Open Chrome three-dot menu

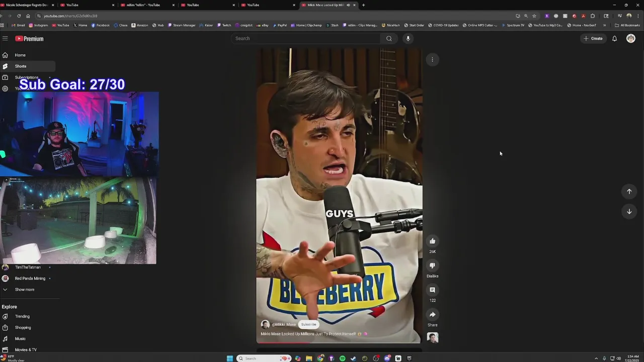coord(637,16)
